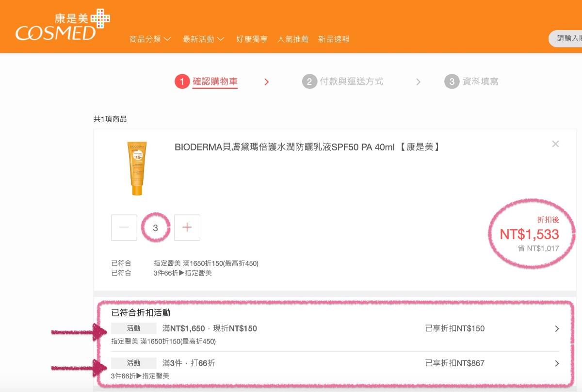Go to 新品速報 page
582x392 pixels.
(334, 39)
